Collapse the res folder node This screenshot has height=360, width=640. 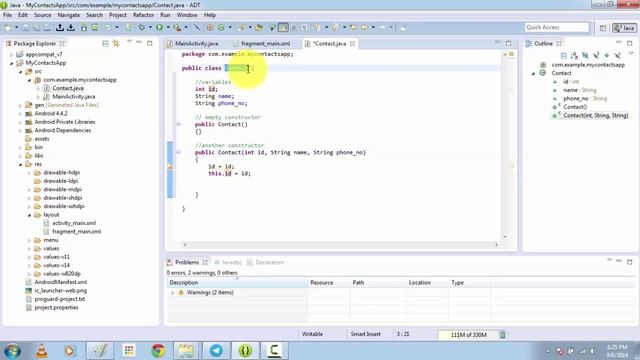click(20, 164)
